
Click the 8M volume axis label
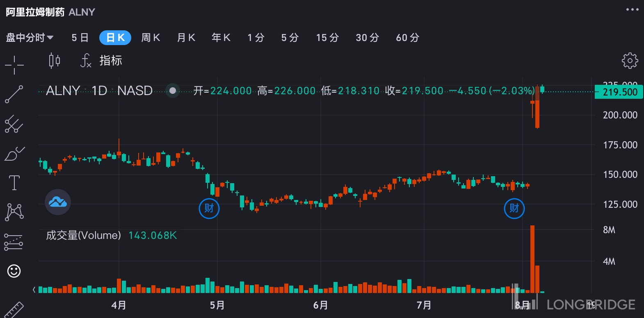609,230
